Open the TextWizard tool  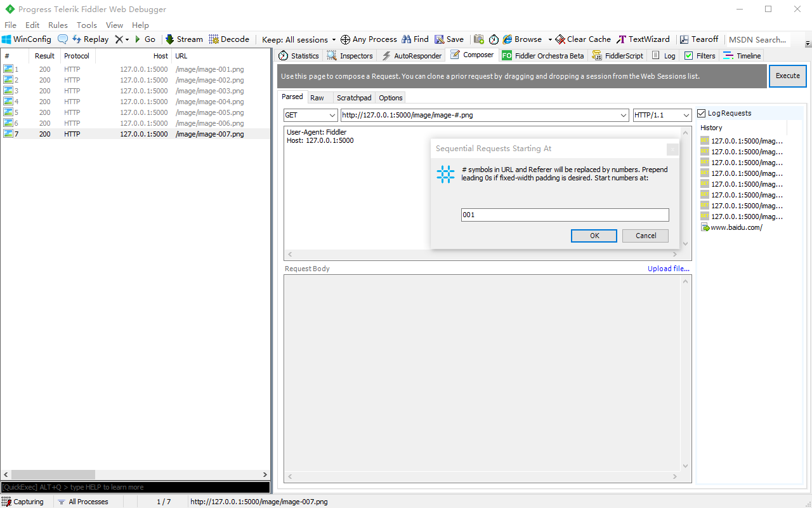click(643, 39)
